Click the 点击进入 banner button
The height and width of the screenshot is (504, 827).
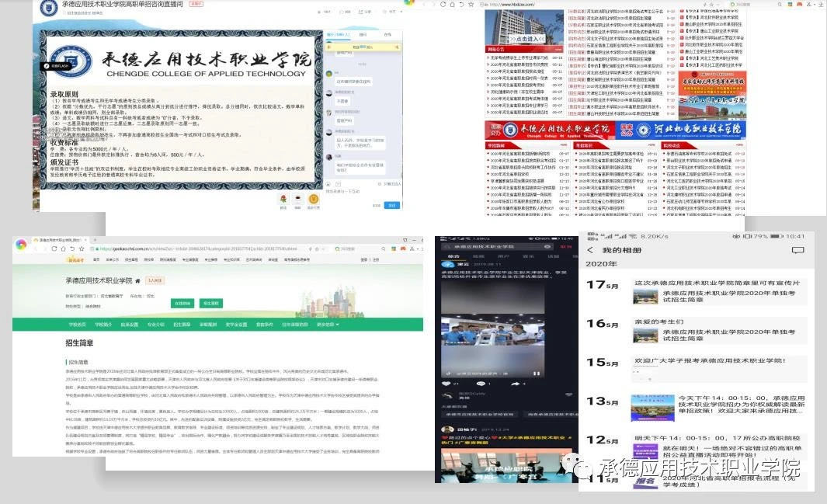tap(530, 38)
